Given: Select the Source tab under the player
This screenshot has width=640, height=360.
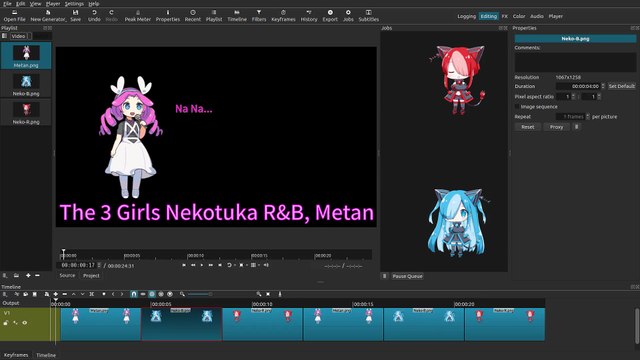Looking at the screenshot, I should point(67,276).
